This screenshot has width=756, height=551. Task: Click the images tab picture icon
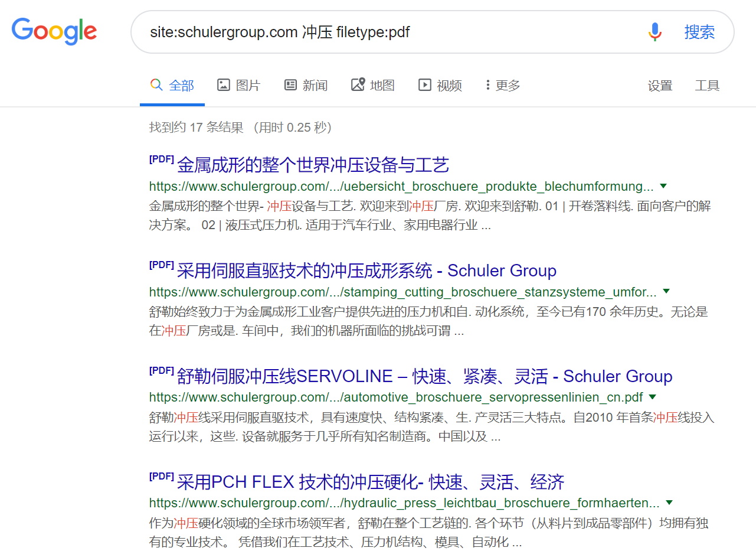(x=223, y=85)
